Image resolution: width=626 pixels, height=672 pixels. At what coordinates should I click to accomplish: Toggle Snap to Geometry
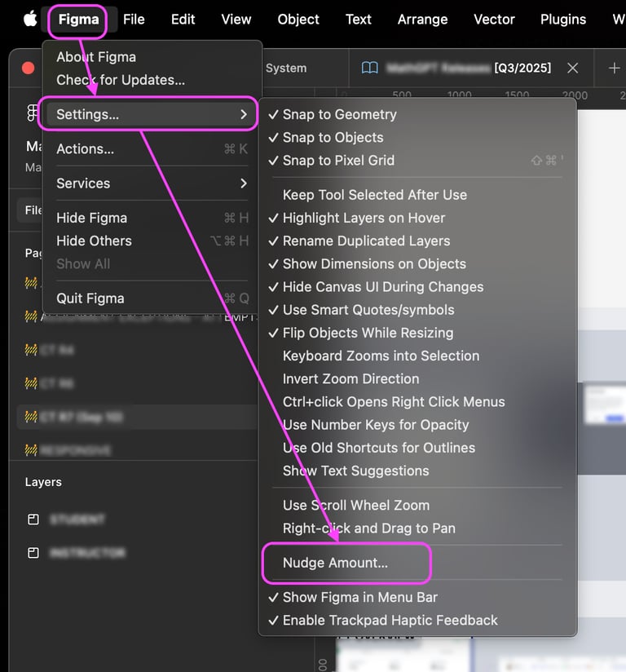click(417, 114)
